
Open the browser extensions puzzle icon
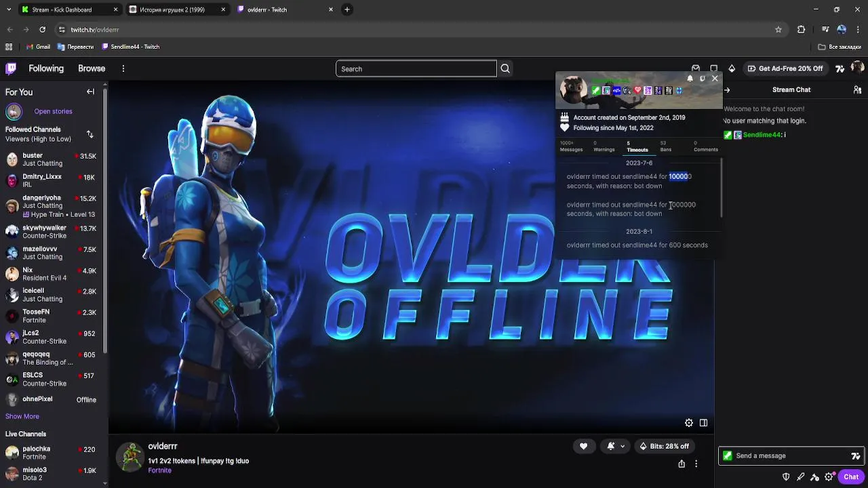tap(801, 30)
